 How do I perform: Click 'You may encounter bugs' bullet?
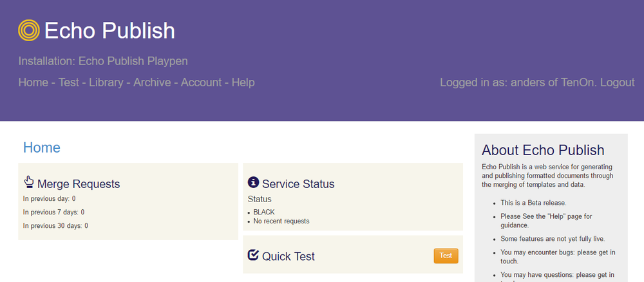(558, 256)
